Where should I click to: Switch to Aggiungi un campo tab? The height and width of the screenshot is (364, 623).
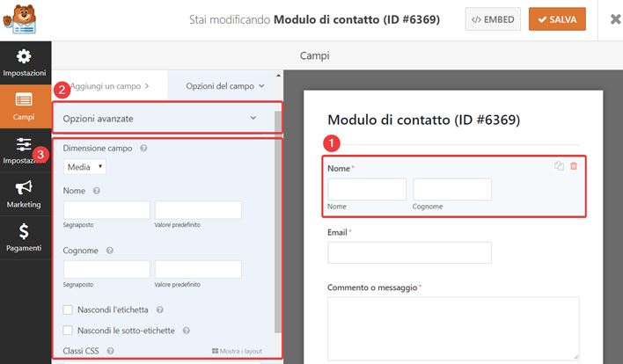(x=110, y=86)
